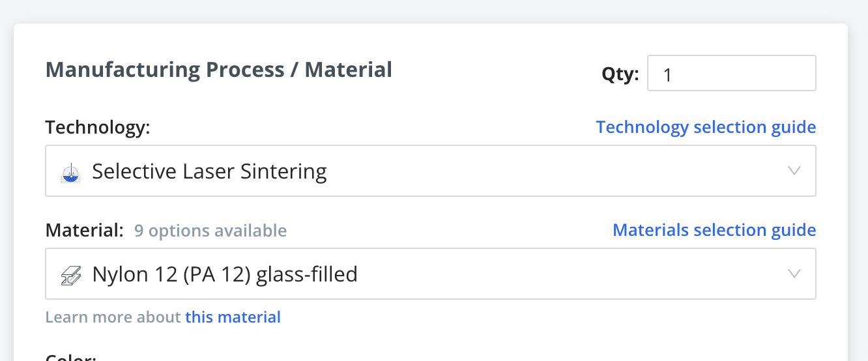Expand Technology dropdown using its chevron arrow
868x361 pixels.
tap(794, 171)
